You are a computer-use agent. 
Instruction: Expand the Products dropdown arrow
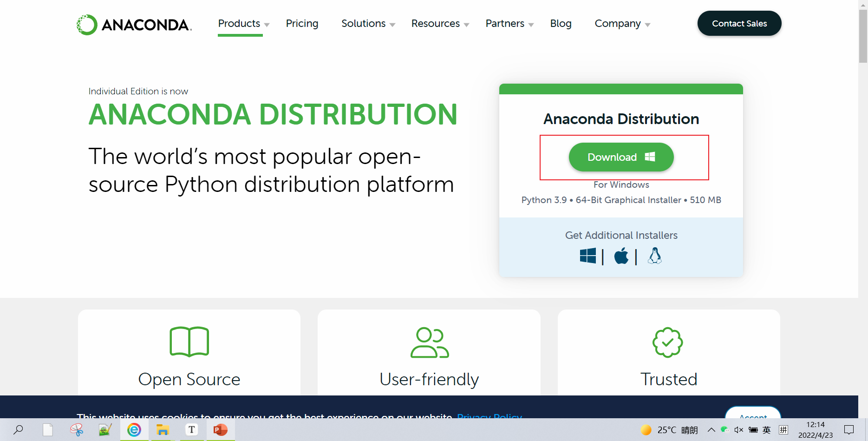click(x=267, y=25)
